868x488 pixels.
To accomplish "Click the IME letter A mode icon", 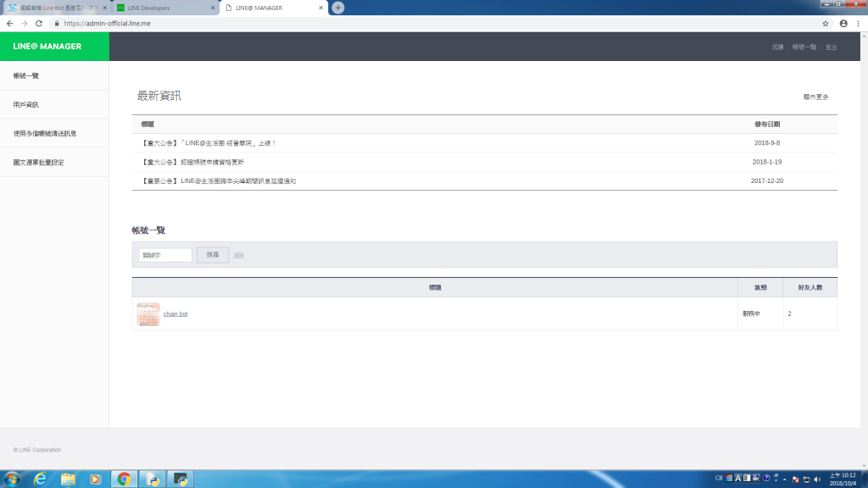I will click(738, 478).
